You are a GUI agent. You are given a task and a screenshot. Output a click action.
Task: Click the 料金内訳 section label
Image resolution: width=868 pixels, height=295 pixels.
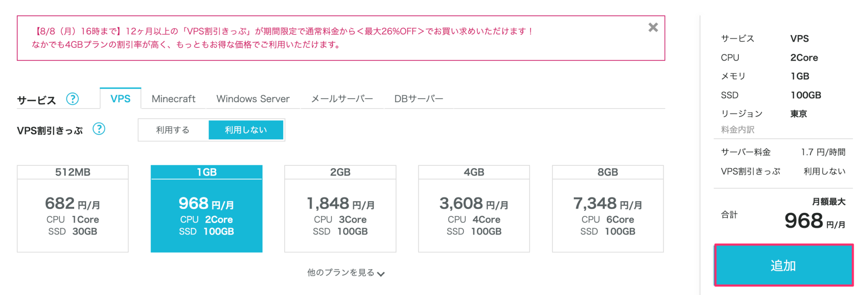pyautogui.click(x=738, y=131)
